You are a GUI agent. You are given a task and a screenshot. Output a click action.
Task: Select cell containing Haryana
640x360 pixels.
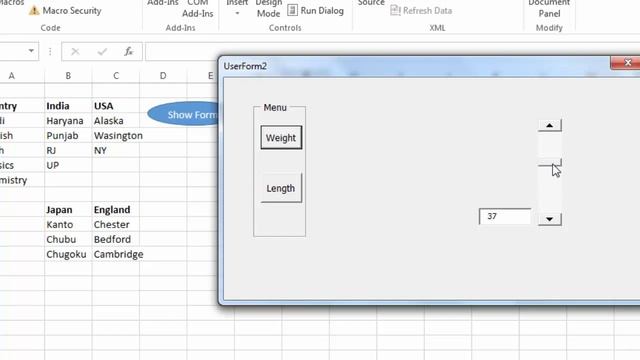[x=68, y=121]
